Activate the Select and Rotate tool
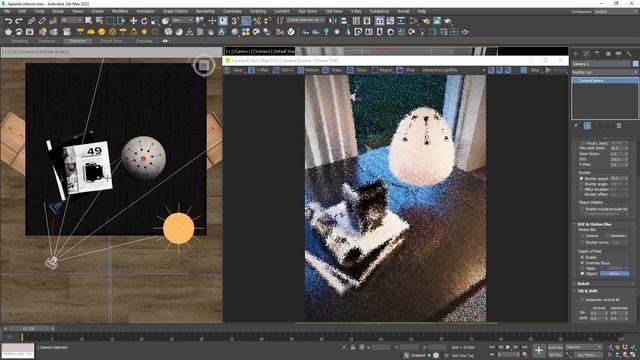 click(x=144, y=20)
